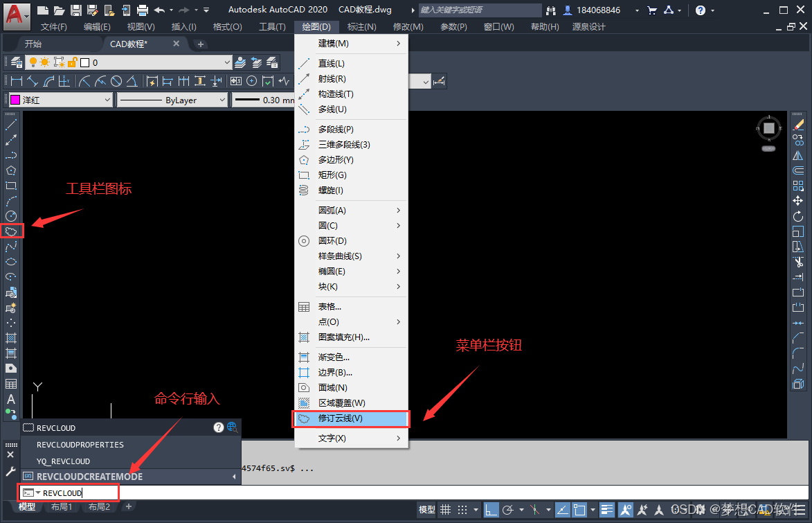The height and width of the screenshot is (523, 812).
Task: Select the Circle tool in left toolbar
Action: click(x=11, y=216)
